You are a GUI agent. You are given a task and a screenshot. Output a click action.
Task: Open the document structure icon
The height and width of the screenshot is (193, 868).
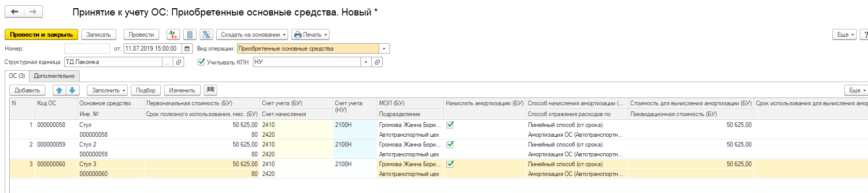coord(206,35)
